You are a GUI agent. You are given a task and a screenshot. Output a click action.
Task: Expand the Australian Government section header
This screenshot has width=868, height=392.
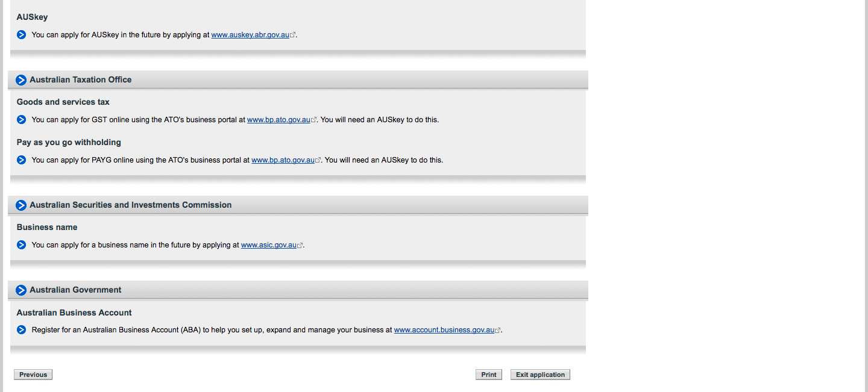298,290
